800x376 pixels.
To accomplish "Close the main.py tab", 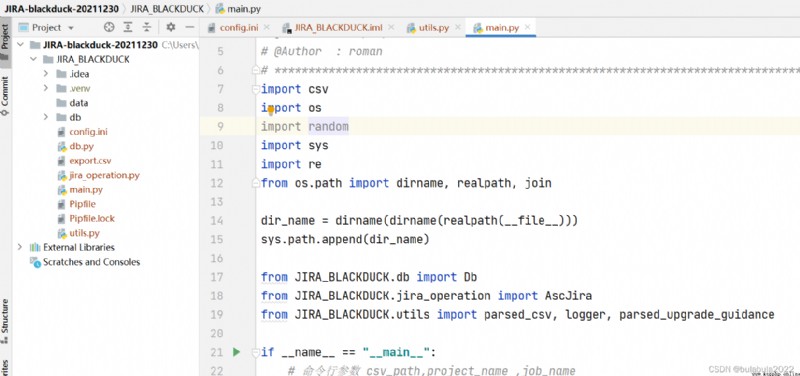I will (x=528, y=27).
